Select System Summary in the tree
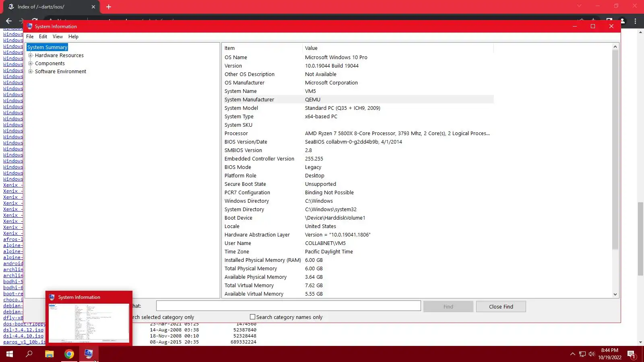 pyautogui.click(x=47, y=47)
